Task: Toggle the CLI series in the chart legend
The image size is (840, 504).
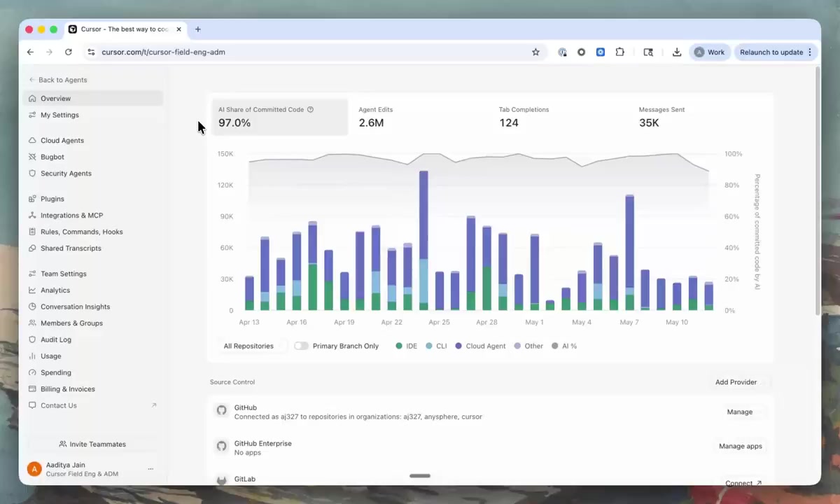Action: coord(436,346)
